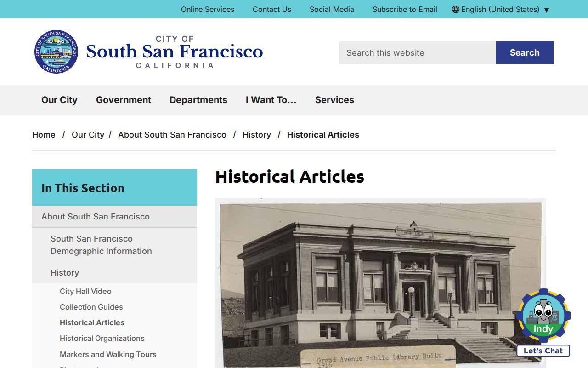Click the In This Section header

[114, 188]
